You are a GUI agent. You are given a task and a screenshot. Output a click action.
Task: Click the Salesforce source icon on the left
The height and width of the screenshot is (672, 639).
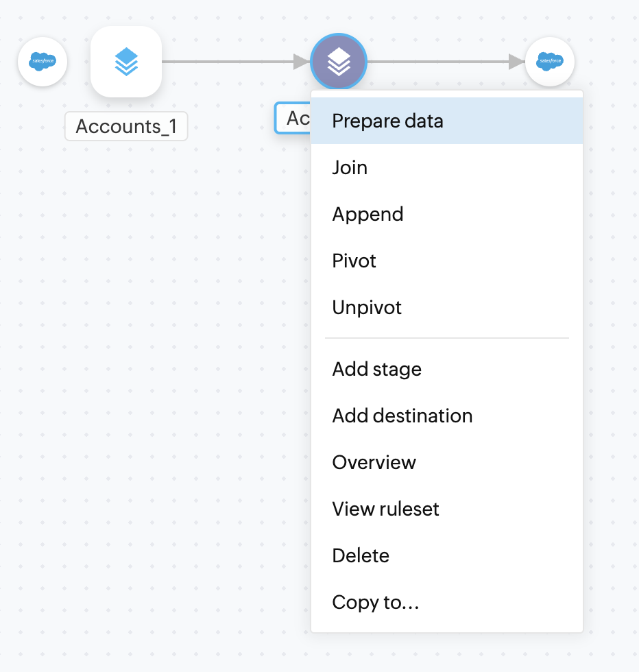[43, 62]
